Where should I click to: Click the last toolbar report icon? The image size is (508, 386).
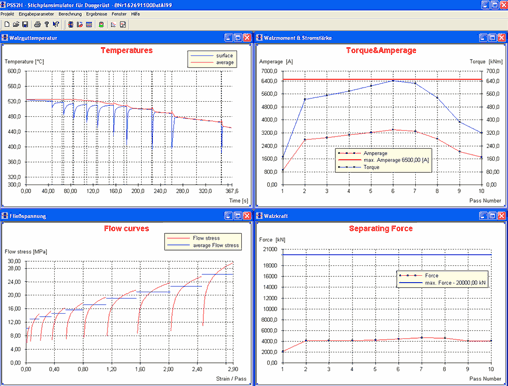[123, 24]
